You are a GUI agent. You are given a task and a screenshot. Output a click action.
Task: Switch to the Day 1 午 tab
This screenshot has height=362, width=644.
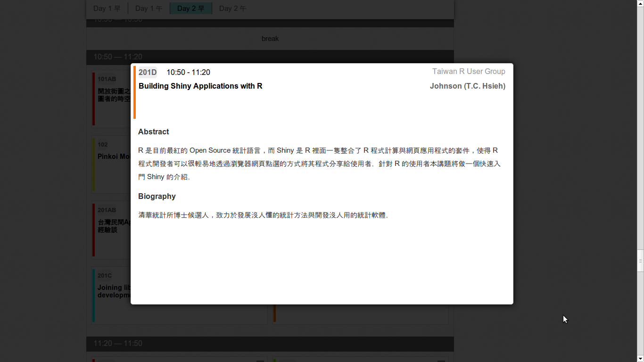tap(149, 8)
